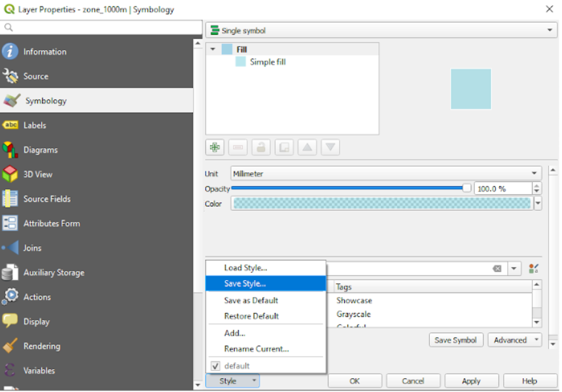This screenshot has height=392, width=562.
Task: Click the move symbol layer down arrow
Action: click(330, 147)
